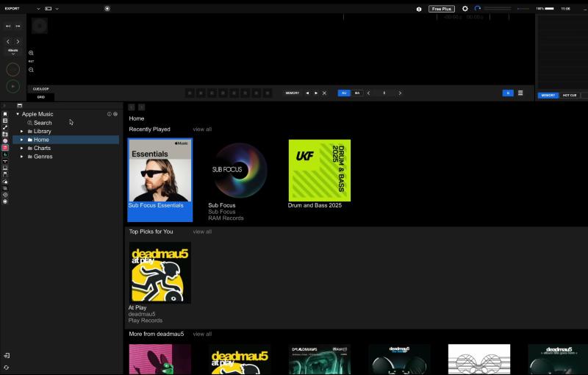Click the loop-out icon in deck controls
Screen dimensions: 588x375
(x=18, y=26)
